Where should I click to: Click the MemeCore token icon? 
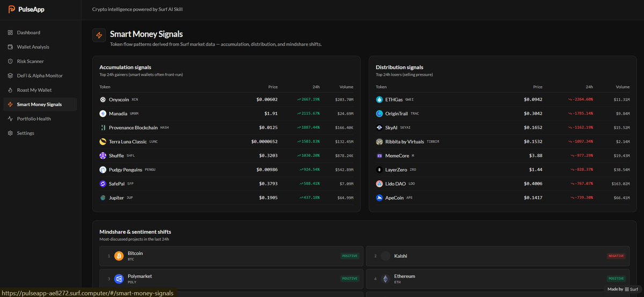coord(379,155)
